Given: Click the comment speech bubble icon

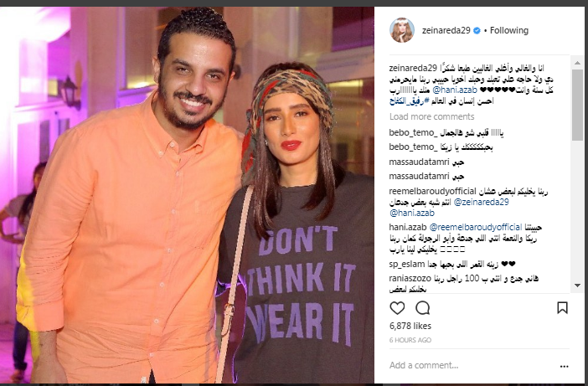Looking at the screenshot, I should [x=423, y=308].
